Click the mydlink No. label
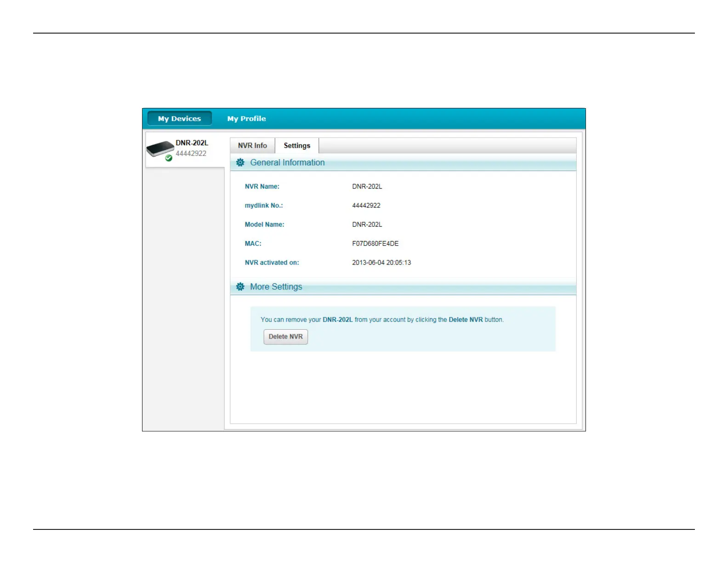The width and height of the screenshot is (728, 563). click(x=264, y=206)
